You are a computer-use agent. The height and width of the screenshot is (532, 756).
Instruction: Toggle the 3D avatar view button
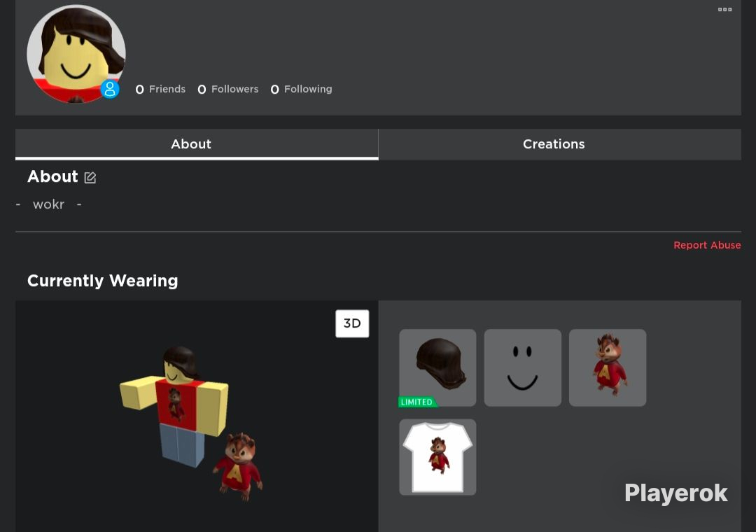coord(352,323)
